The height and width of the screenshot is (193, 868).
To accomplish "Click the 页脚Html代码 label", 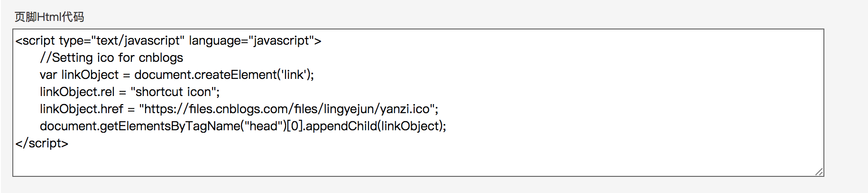I will (x=49, y=17).
